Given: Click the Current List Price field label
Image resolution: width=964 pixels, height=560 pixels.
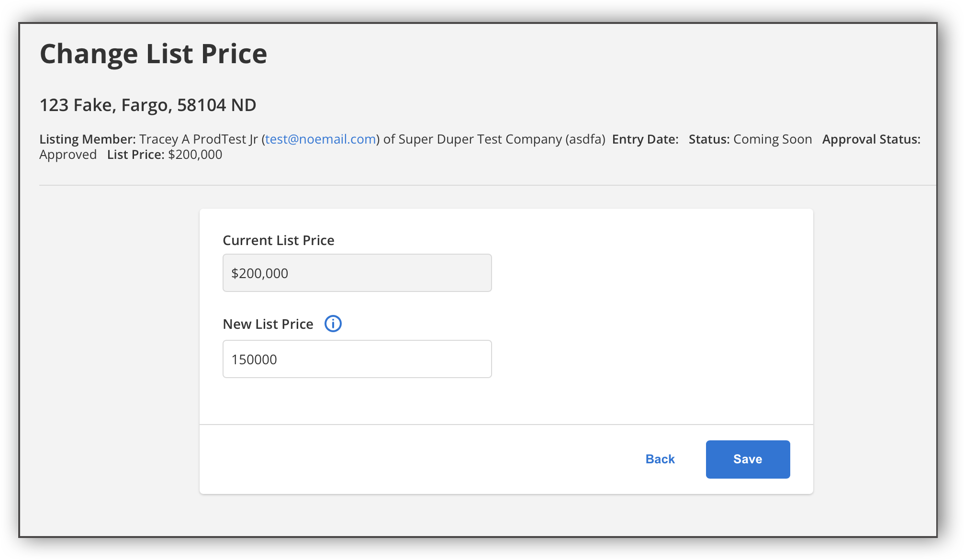Looking at the screenshot, I should click(x=278, y=240).
